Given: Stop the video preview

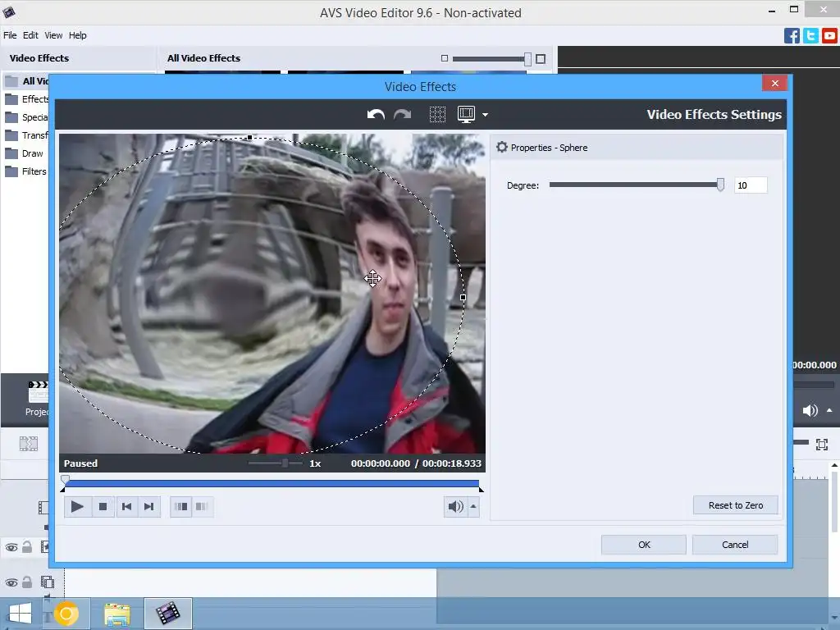Looking at the screenshot, I should coord(103,506).
